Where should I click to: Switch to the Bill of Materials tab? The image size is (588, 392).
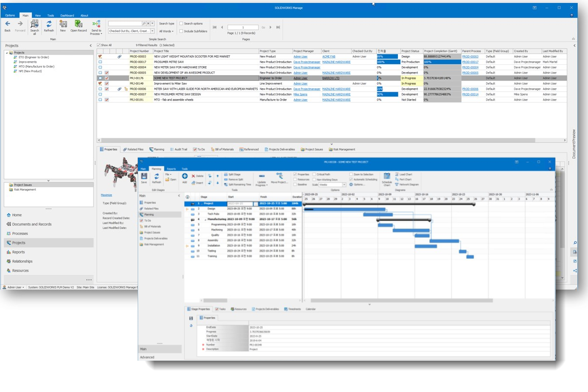coord(222,149)
